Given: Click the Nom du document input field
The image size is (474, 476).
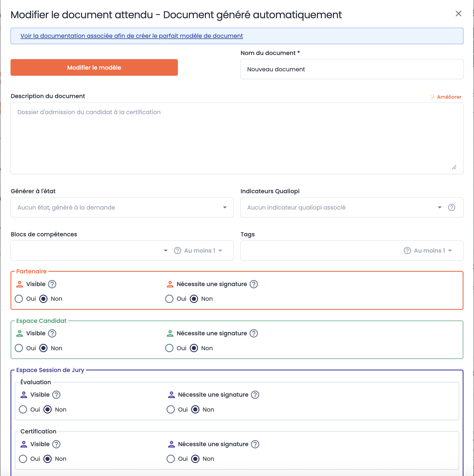Looking at the screenshot, I should point(352,69).
